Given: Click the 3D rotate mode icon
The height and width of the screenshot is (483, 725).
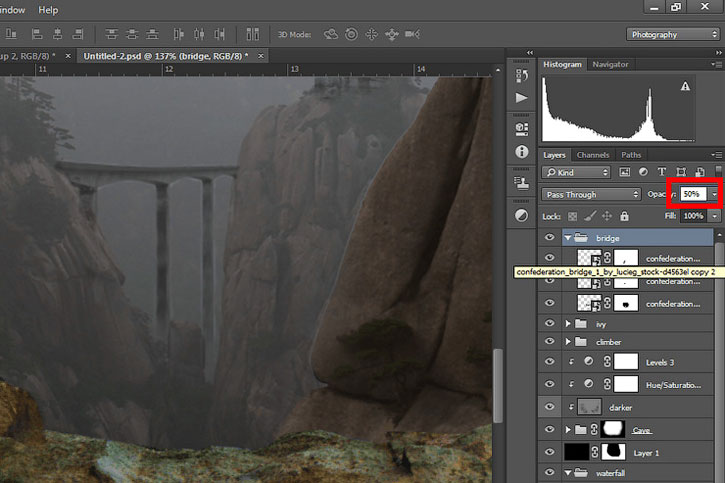Looking at the screenshot, I should (x=331, y=34).
